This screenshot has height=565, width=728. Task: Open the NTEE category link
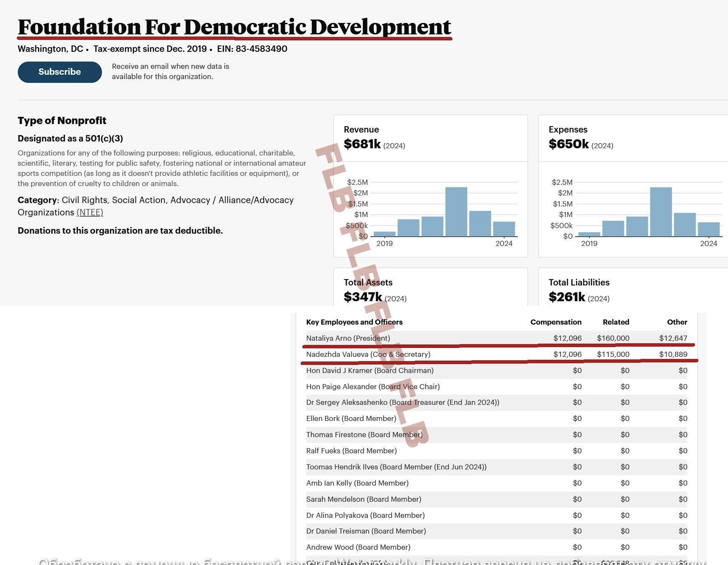pos(90,212)
